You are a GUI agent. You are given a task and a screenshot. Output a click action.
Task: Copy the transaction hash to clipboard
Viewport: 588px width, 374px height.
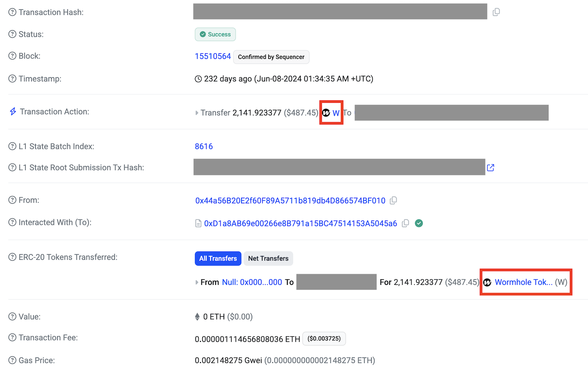496,12
